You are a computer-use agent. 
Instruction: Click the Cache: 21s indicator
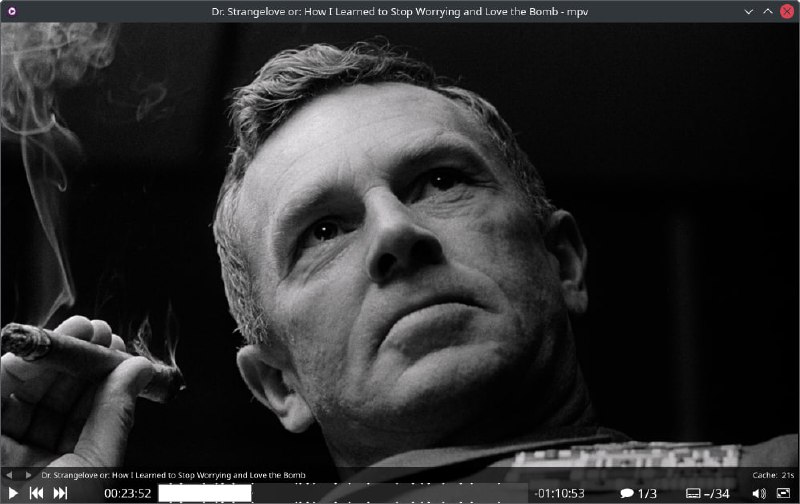[773, 474]
